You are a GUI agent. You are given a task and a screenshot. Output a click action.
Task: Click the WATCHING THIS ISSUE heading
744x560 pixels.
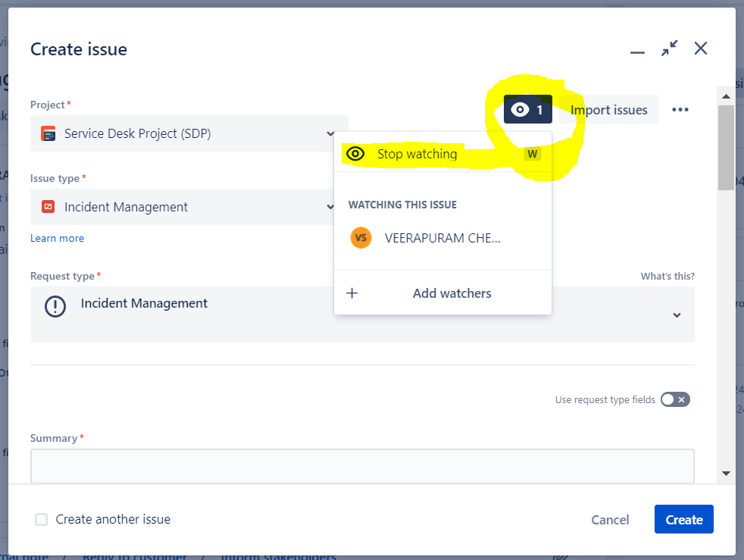(x=402, y=205)
